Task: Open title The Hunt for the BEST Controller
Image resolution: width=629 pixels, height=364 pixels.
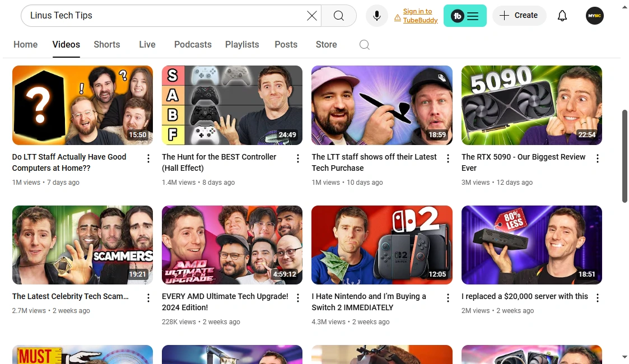Action: (x=219, y=162)
